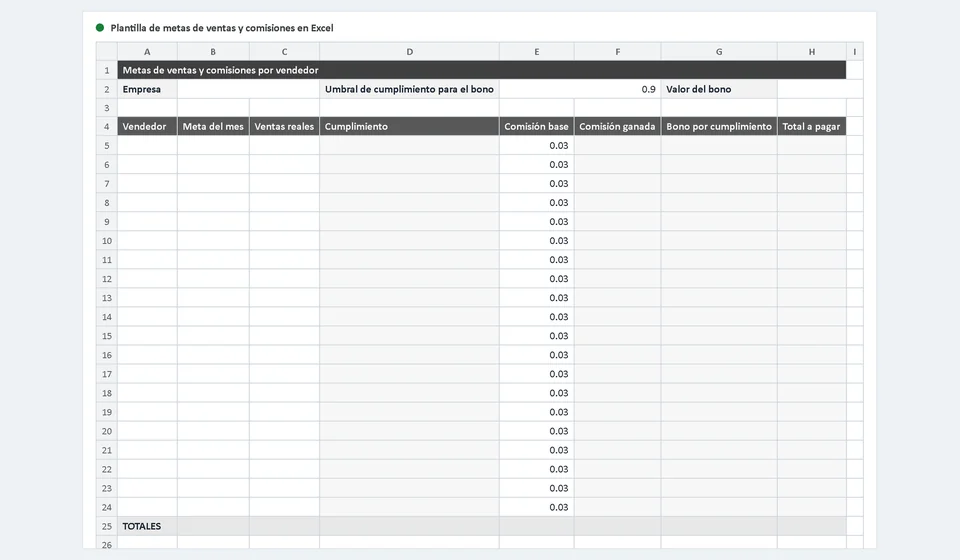The width and height of the screenshot is (960, 560).
Task: Click the 0.03 commission cell in row 10
Action: [x=536, y=241]
